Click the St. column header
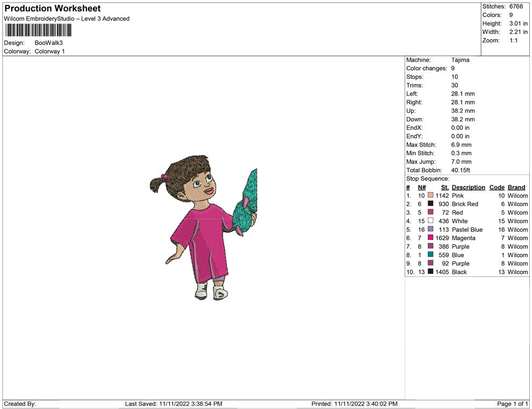This screenshot has height=409, width=532. click(445, 187)
